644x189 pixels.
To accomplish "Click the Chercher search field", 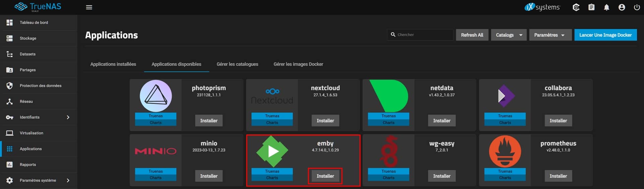I will [423, 35].
